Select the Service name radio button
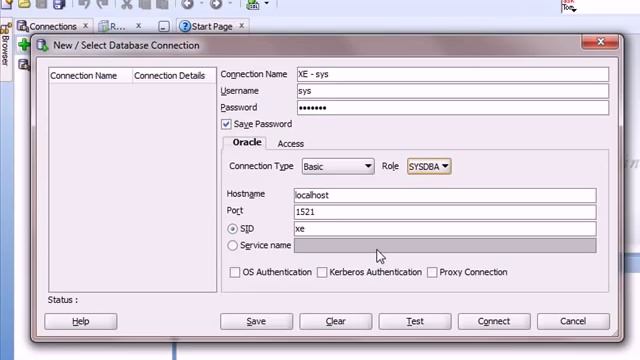 (x=232, y=245)
